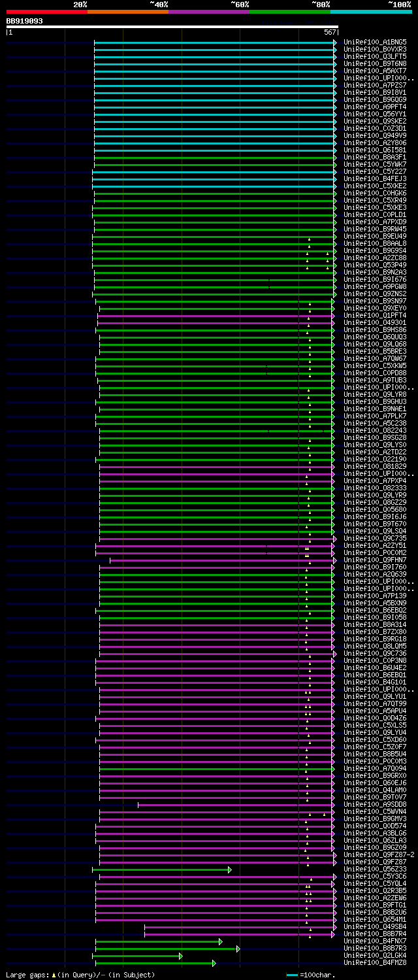Viewport: 418px width, 980px height.
Task: Select hit label UniRef100_C5Y227
Action: (x=375, y=171)
